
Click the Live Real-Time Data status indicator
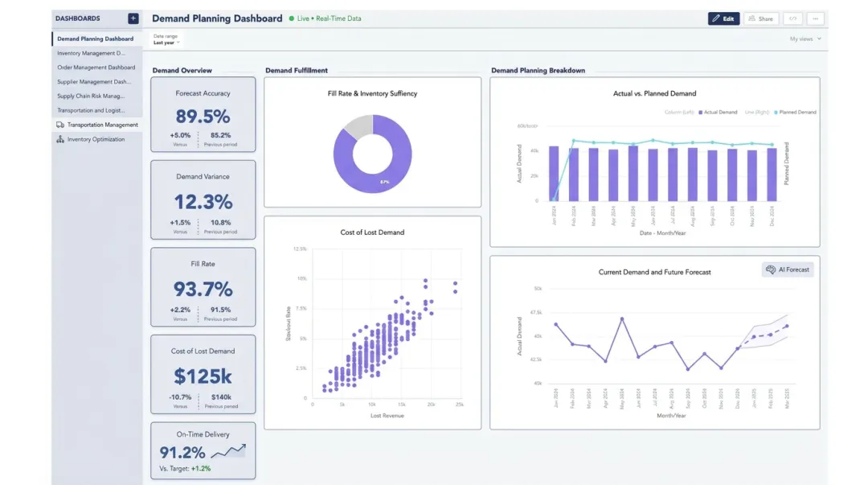pos(325,18)
